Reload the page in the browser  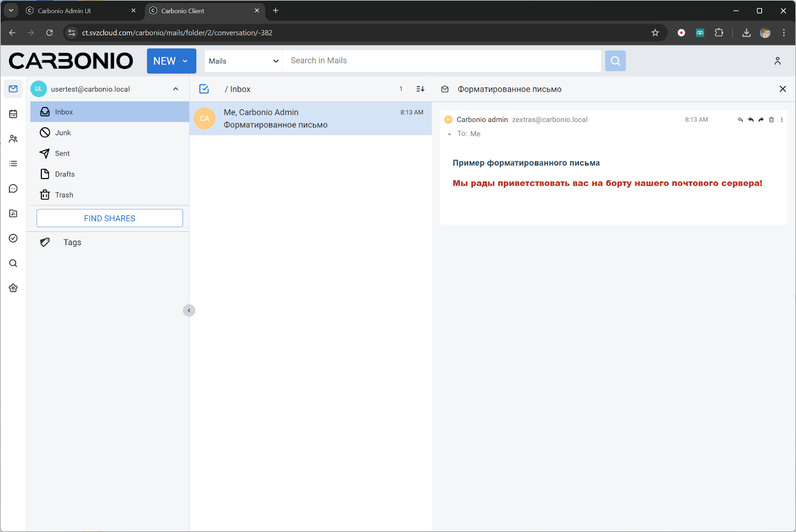tap(49, 33)
